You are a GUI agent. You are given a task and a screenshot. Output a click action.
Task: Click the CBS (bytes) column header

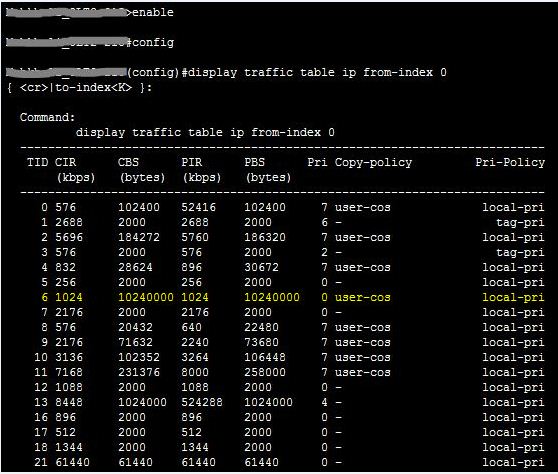point(142,170)
